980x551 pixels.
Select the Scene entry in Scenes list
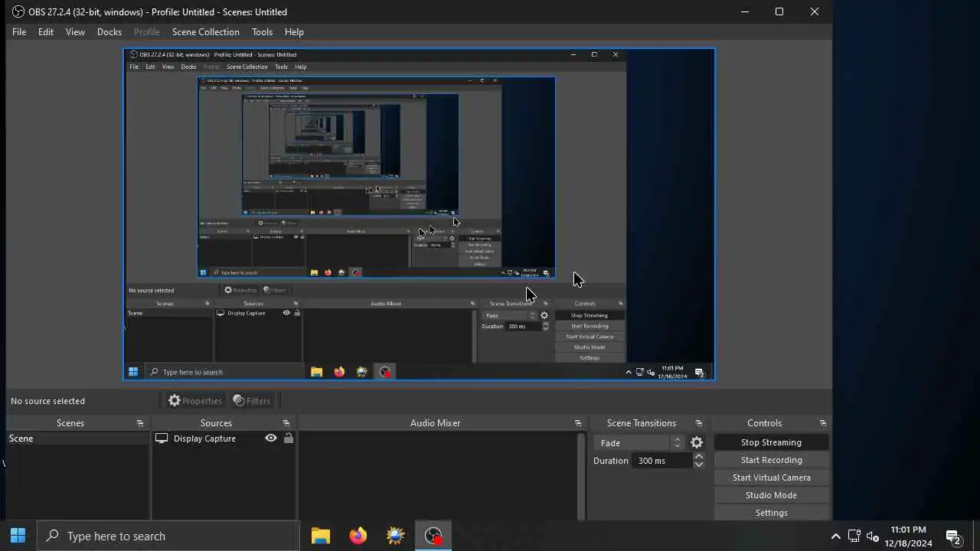point(77,439)
